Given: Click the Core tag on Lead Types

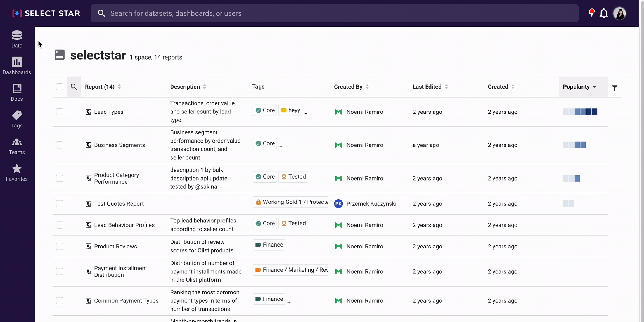Looking at the screenshot, I should 265,110.
